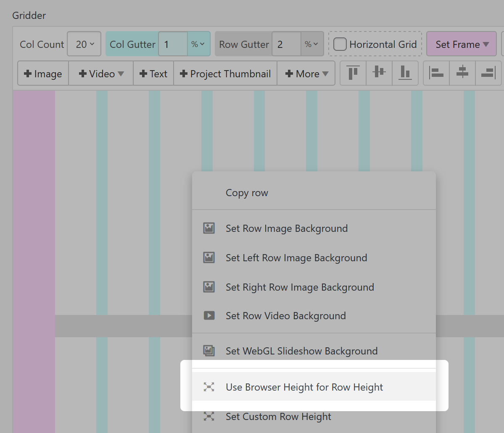The width and height of the screenshot is (504, 433).
Task: Click the Set Row Video Background play icon
Action: [209, 316]
